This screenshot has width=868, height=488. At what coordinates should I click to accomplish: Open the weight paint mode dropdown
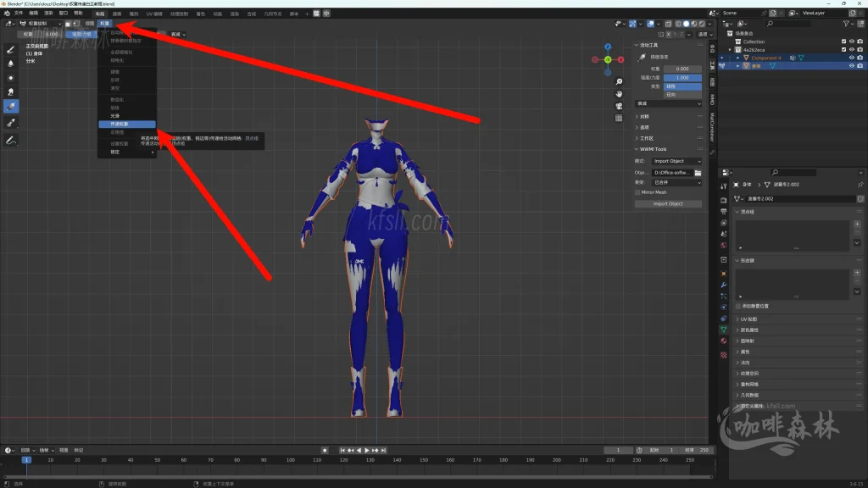(x=41, y=24)
